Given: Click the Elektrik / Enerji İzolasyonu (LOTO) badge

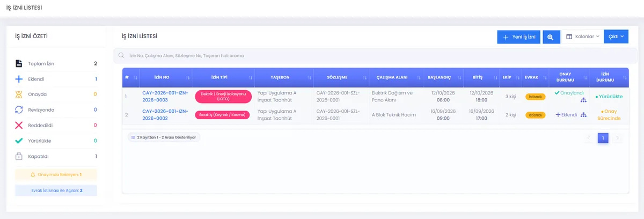Looking at the screenshot, I should (x=222, y=97).
